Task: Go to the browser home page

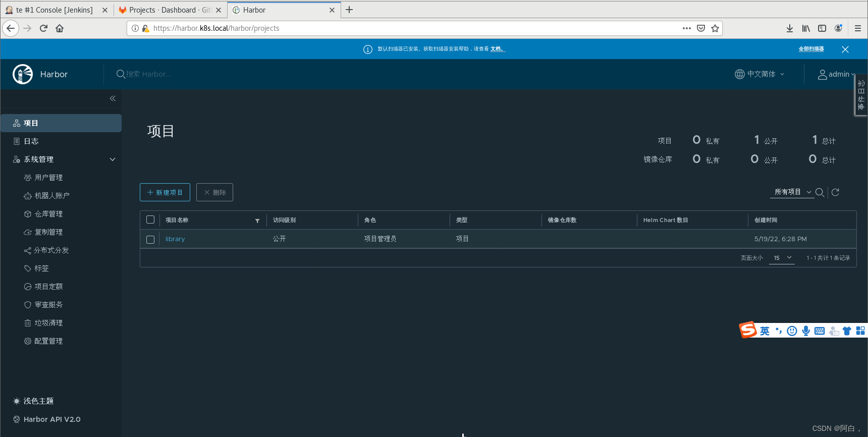Action: point(60,28)
